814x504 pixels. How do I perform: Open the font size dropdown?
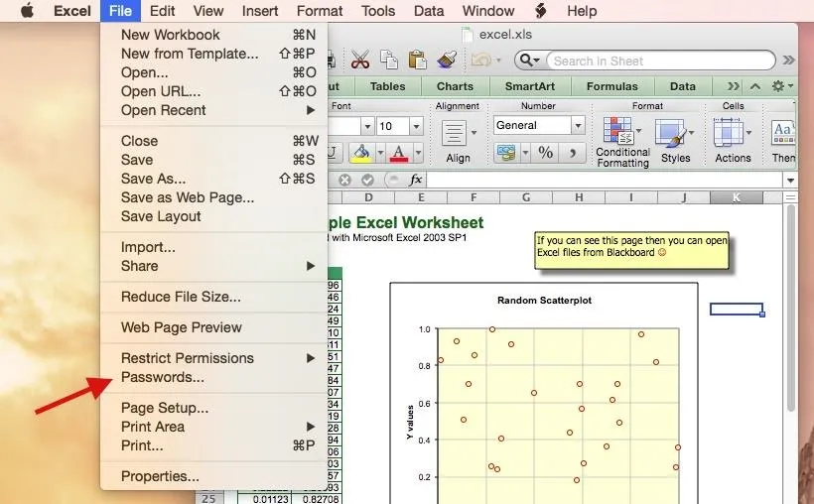point(416,126)
